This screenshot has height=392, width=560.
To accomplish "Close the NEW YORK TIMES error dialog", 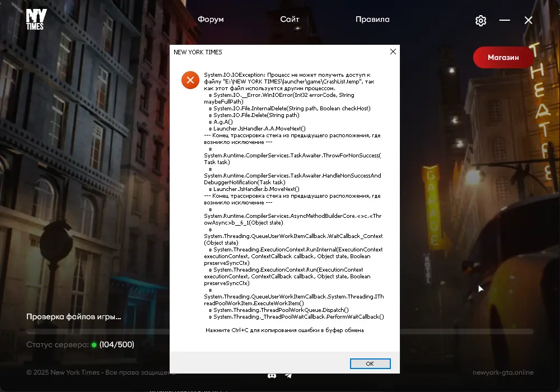I will click(x=393, y=52).
